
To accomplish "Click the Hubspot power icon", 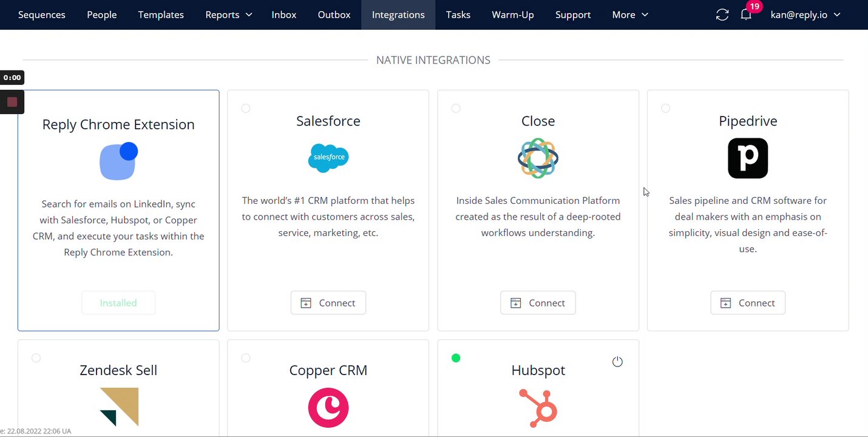I will (617, 362).
